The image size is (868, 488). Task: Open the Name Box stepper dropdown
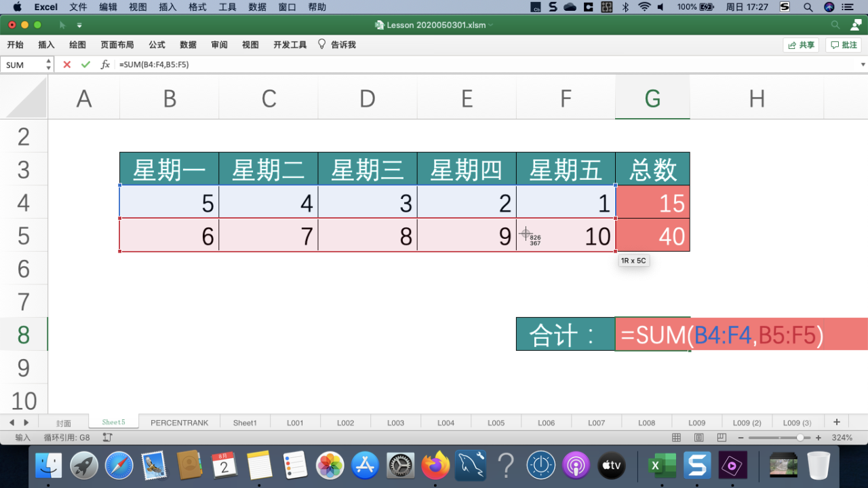pos(48,64)
